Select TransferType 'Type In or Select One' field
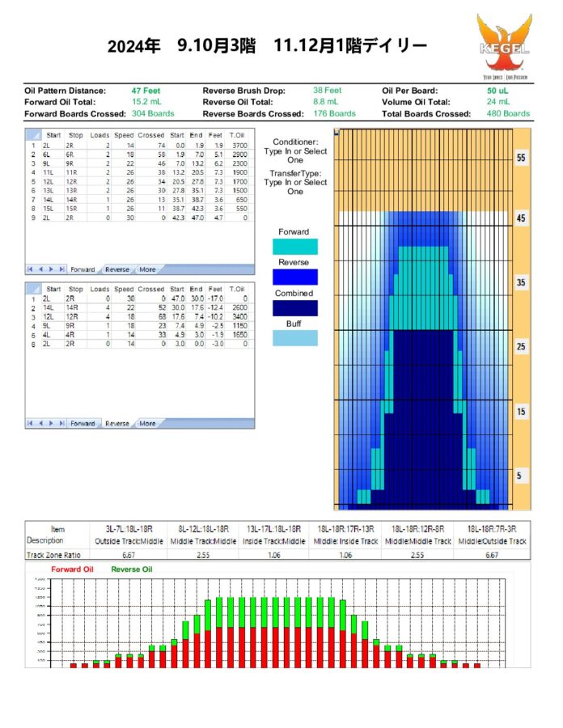Screen dimensions: 563x728 (x=295, y=187)
